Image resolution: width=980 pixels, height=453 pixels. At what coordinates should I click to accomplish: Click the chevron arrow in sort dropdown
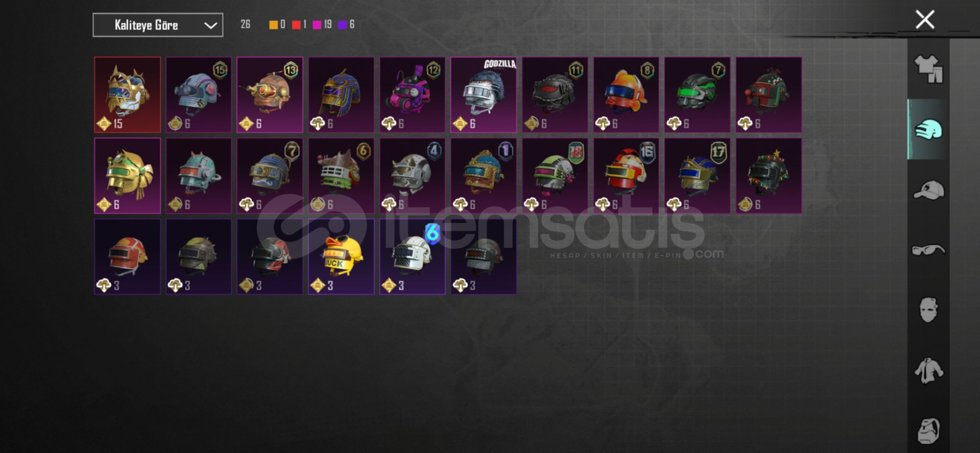[x=210, y=26]
